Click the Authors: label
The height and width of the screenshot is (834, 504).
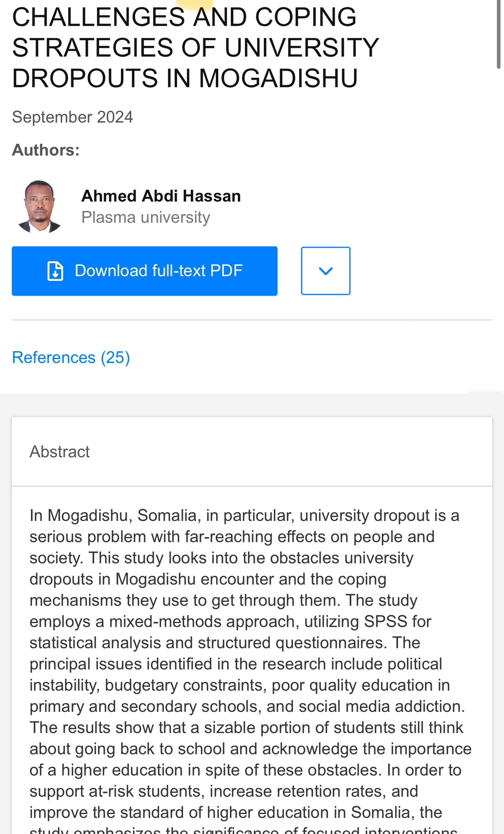46,150
